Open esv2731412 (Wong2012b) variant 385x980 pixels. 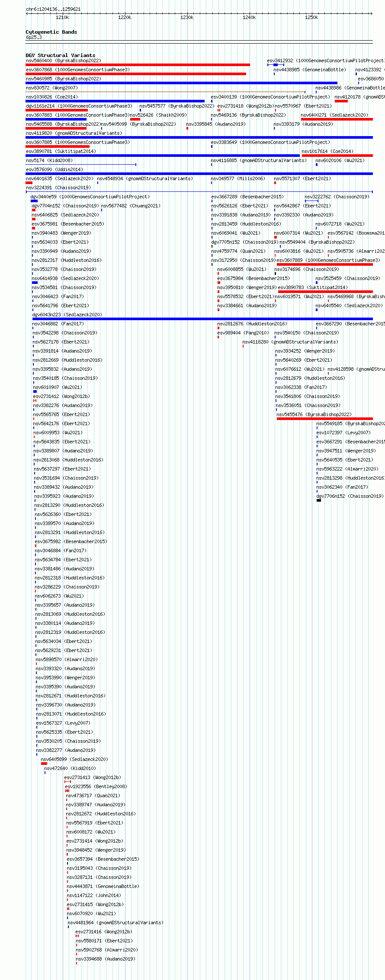(61, 396)
